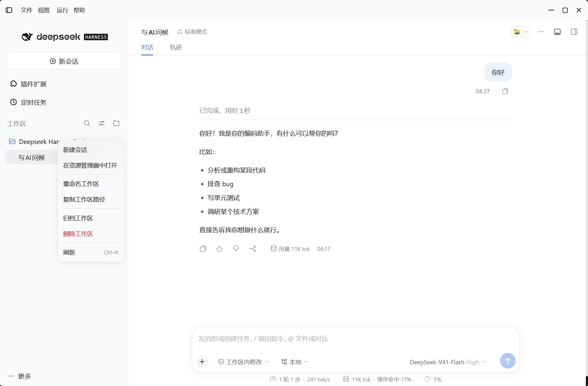The width and height of the screenshot is (588, 386).
Task: Expand the folder button dropdown arrow
Action: click(526, 32)
